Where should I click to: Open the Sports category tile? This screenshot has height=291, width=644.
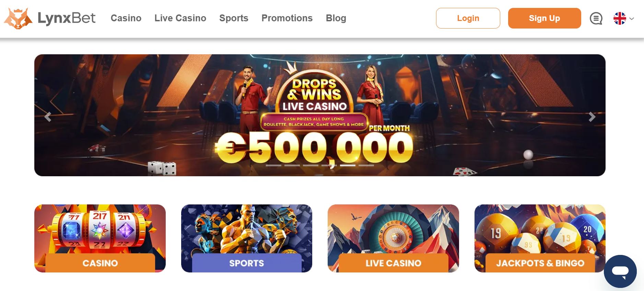tap(247, 238)
